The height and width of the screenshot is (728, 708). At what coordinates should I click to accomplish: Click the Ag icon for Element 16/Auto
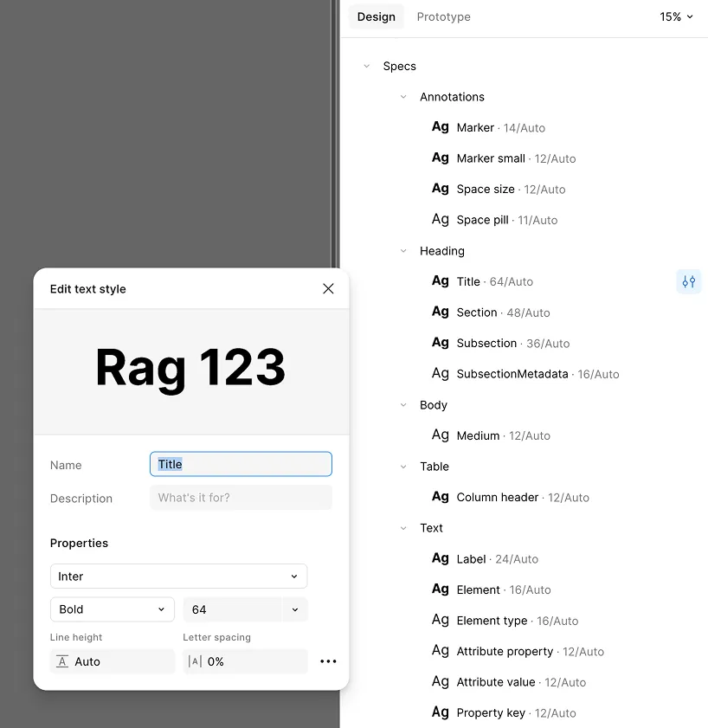click(x=441, y=589)
